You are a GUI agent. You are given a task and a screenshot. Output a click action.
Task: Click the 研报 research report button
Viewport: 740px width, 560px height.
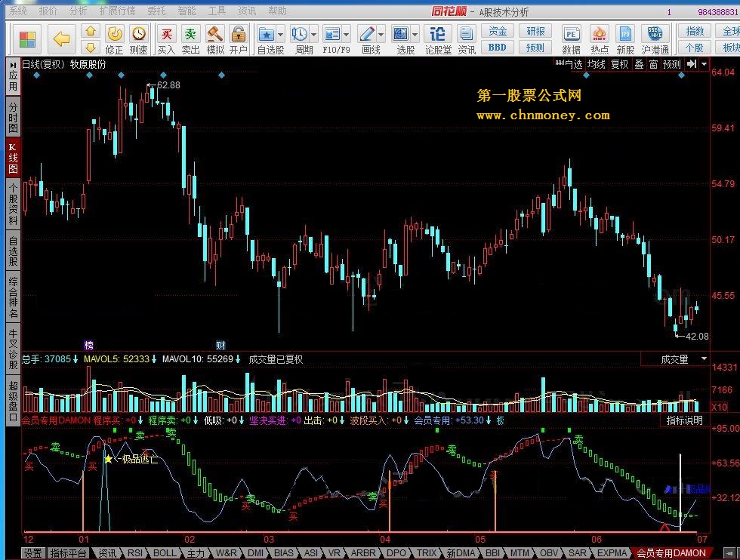coord(535,31)
